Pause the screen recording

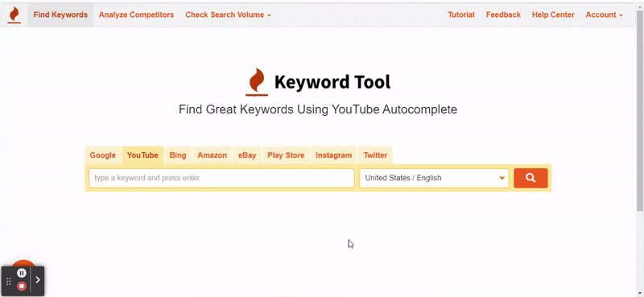(x=22, y=273)
